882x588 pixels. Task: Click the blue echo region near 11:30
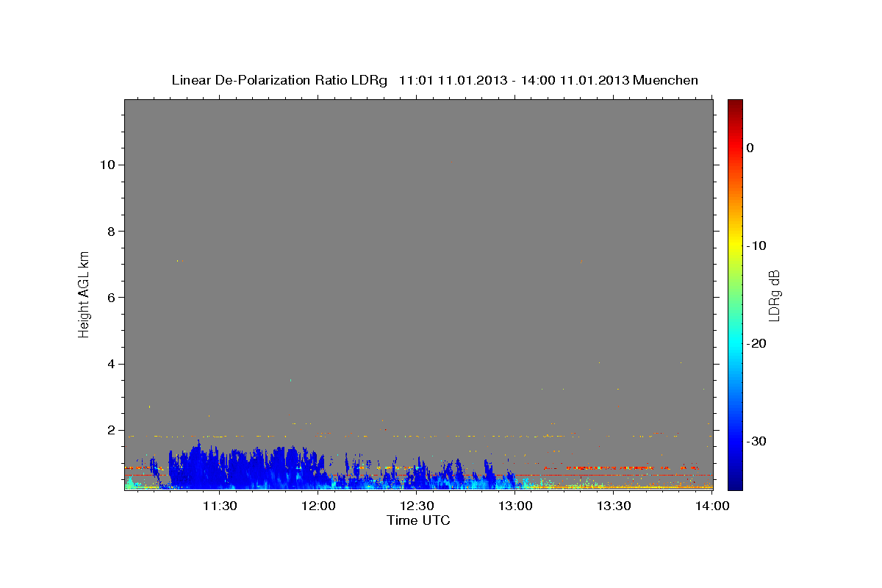pos(220,470)
